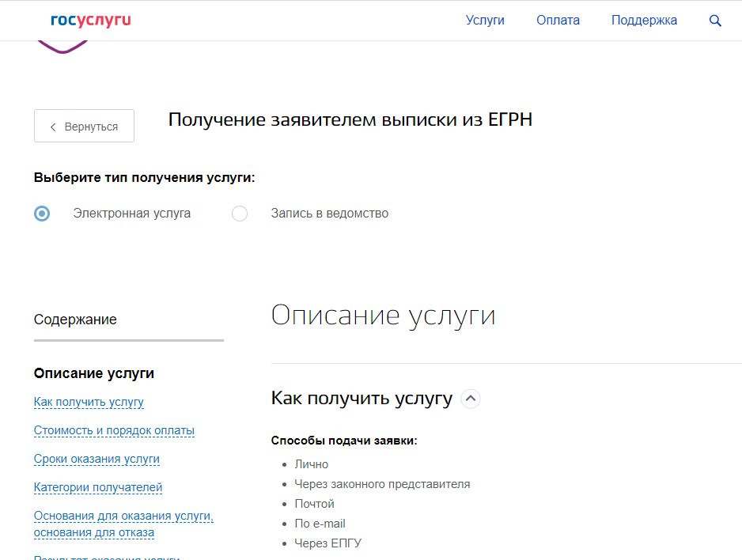
Task: Collapse the "Как получить услугу" section chevron
Action: (x=471, y=399)
